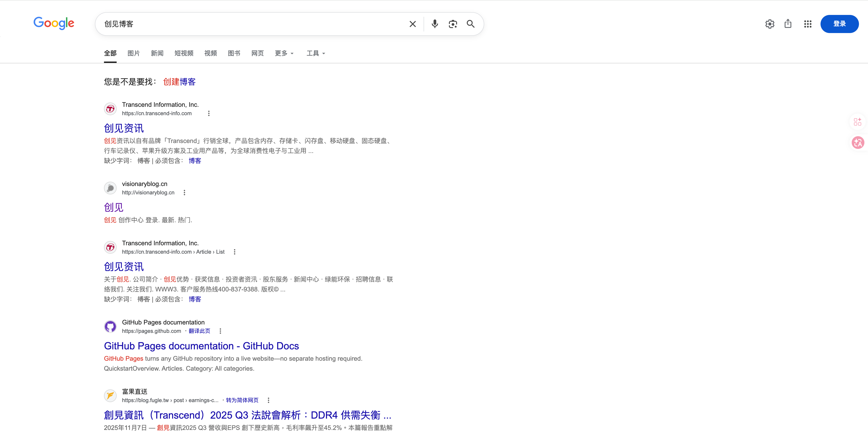Switch to the 图片 tab

133,53
